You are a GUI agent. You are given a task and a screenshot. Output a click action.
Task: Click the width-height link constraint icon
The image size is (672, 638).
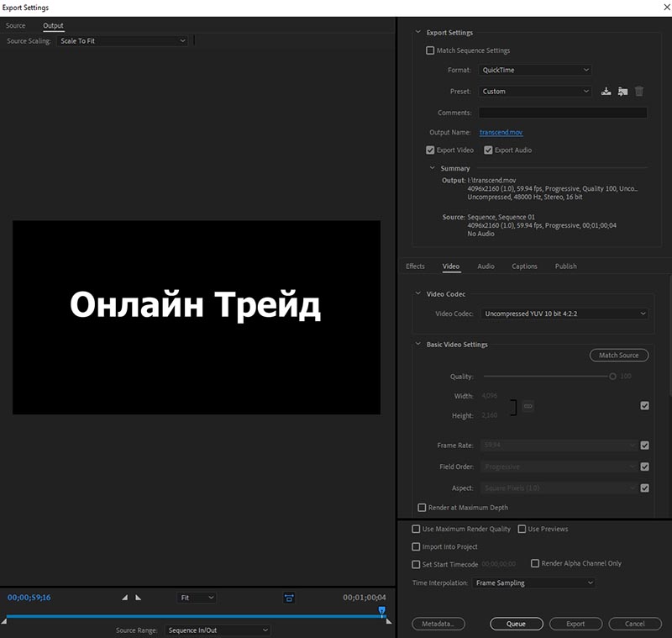528,406
